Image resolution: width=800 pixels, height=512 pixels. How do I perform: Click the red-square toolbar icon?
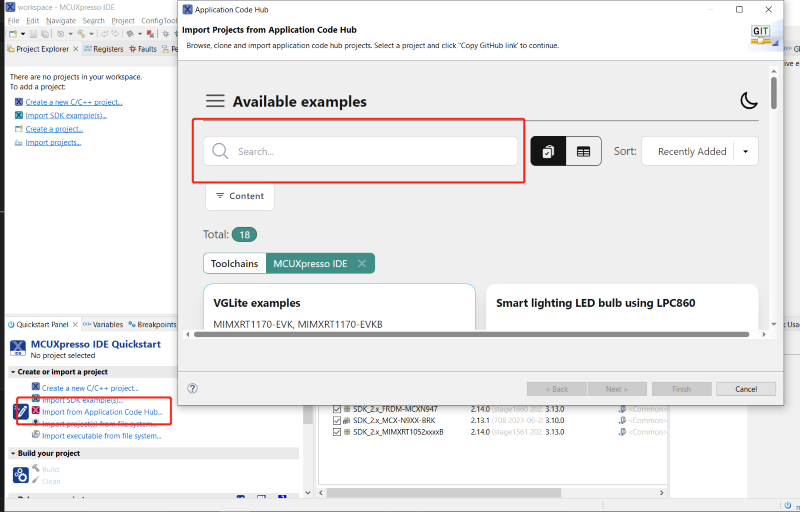coord(150,34)
